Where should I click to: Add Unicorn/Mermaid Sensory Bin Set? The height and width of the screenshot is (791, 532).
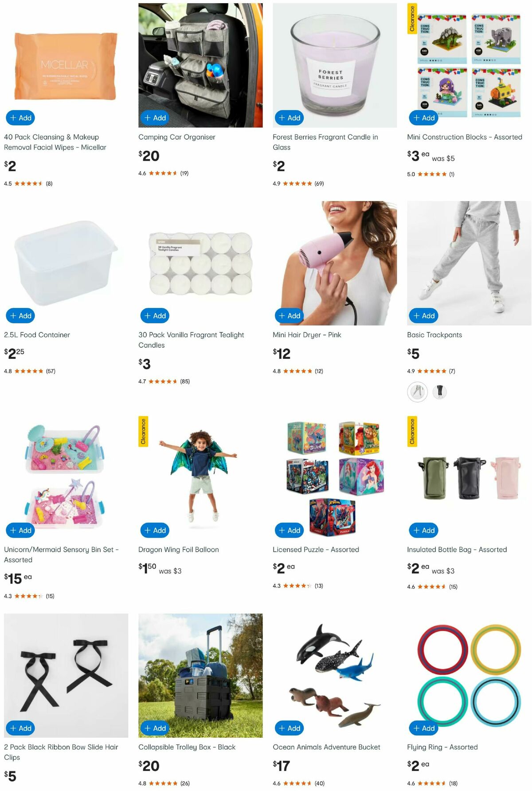pyautogui.click(x=20, y=531)
